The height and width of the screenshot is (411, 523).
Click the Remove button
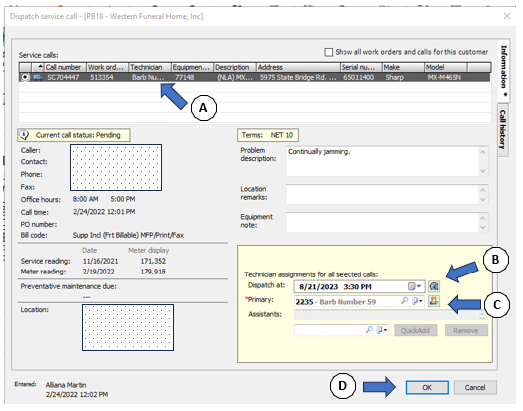pyautogui.click(x=466, y=330)
